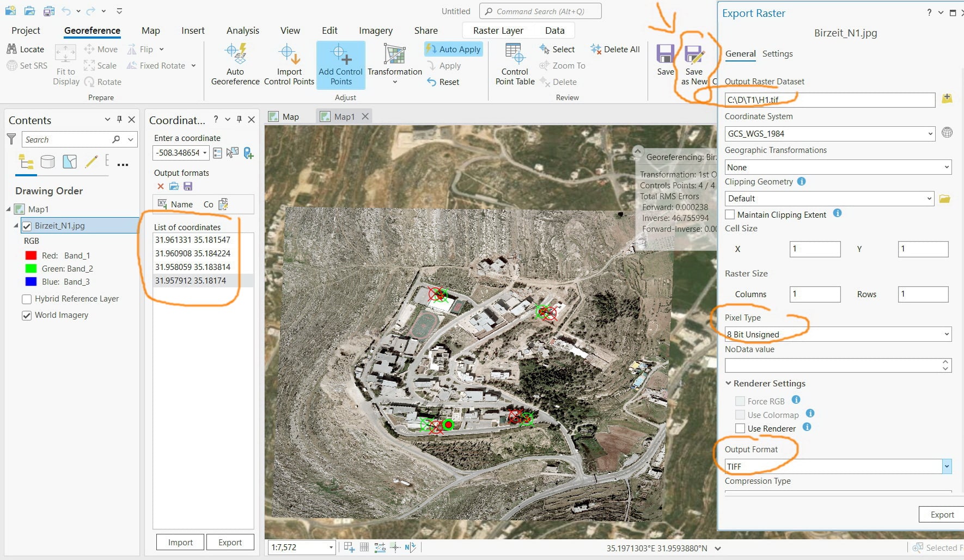Click the Auto Georeference tool

coord(235,65)
